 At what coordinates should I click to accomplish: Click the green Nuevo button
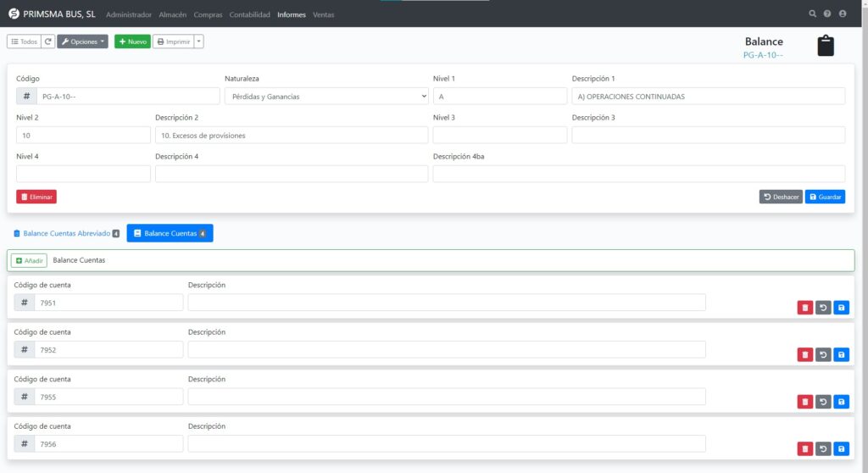(131, 42)
